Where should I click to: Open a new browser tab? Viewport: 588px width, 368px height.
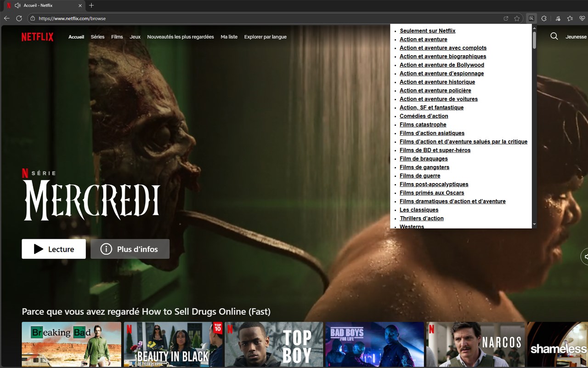click(x=91, y=6)
